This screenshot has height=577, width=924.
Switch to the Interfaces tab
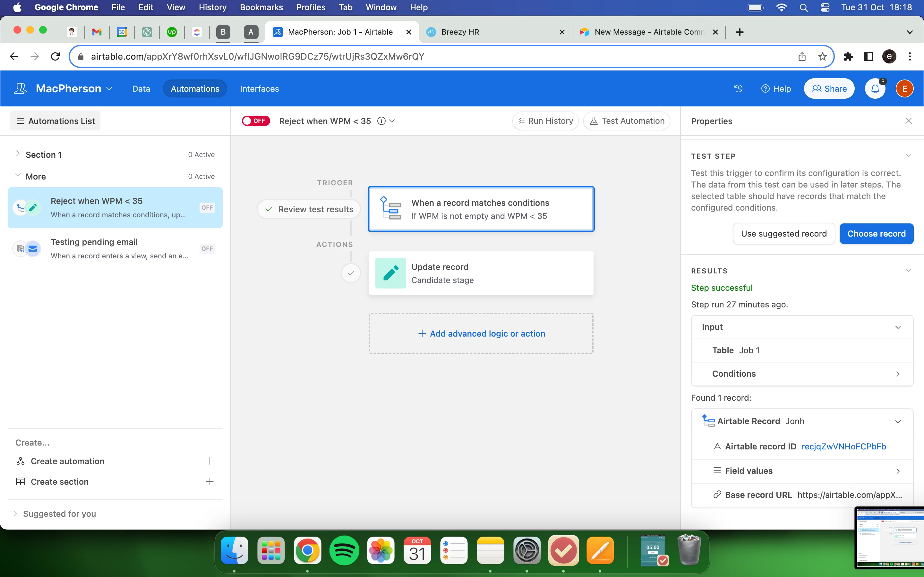(259, 88)
